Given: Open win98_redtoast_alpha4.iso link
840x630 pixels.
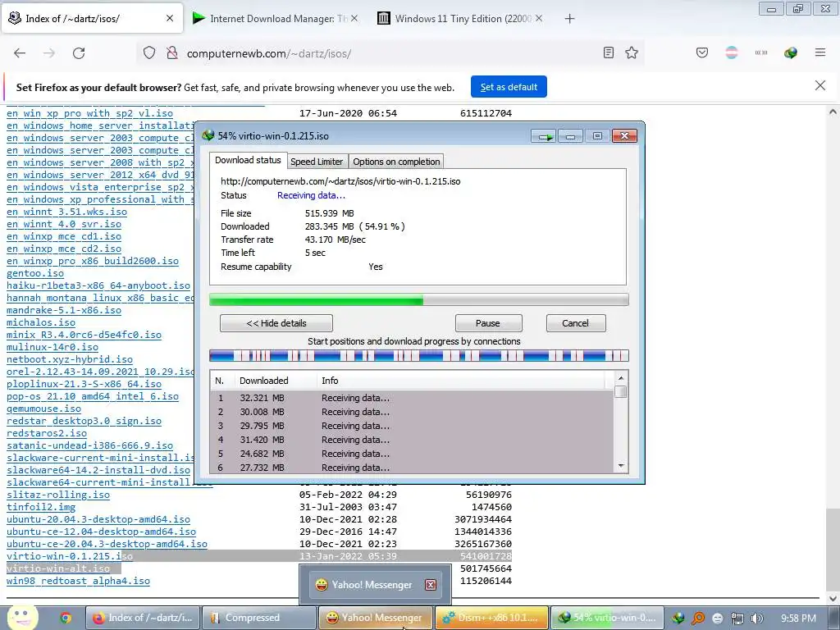Looking at the screenshot, I should tap(78, 581).
